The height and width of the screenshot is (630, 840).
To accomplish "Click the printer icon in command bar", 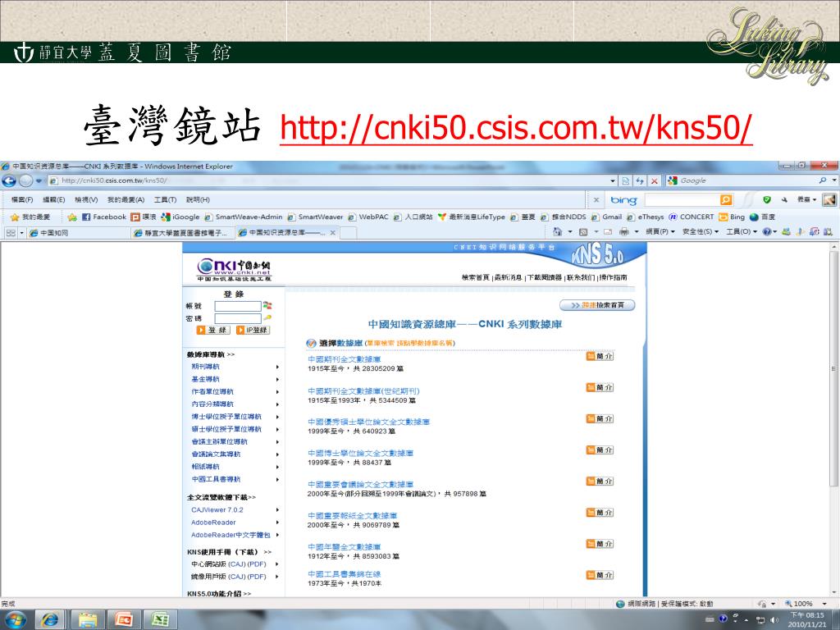I will [x=624, y=231].
